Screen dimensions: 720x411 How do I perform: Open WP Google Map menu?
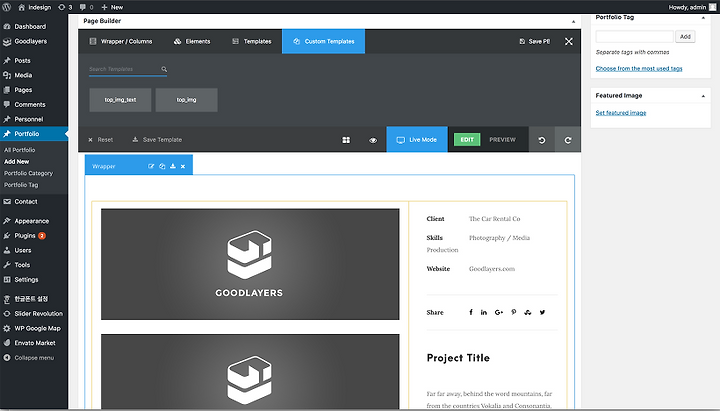(37, 328)
